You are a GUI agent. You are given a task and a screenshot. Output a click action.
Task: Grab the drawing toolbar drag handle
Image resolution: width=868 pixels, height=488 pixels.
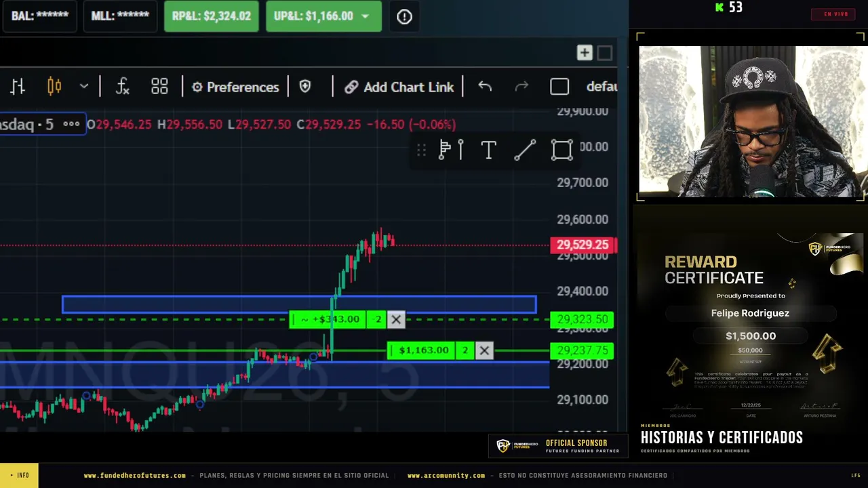421,150
